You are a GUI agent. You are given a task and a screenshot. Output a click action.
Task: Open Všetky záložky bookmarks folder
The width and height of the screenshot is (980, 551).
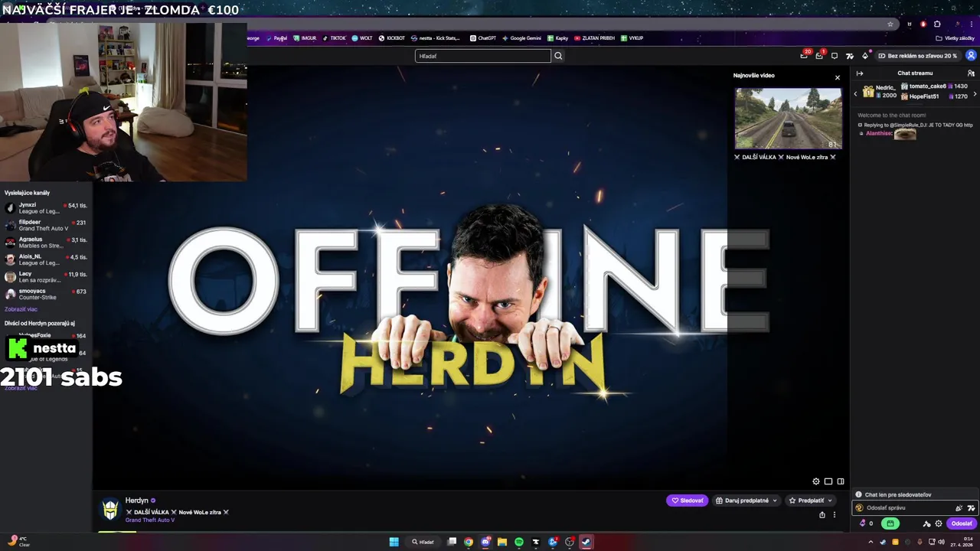pos(955,38)
